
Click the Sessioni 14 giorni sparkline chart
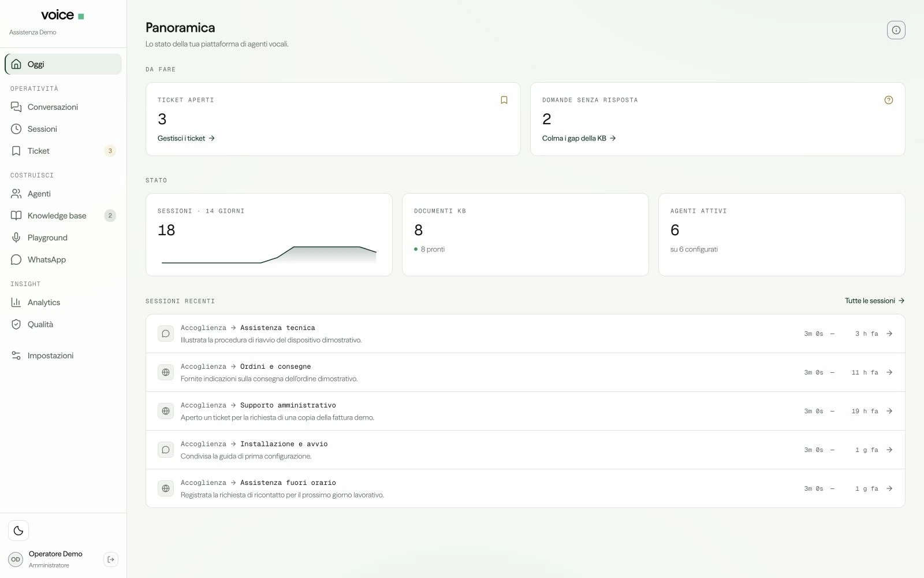pyautogui.click(x=269, y=255)
